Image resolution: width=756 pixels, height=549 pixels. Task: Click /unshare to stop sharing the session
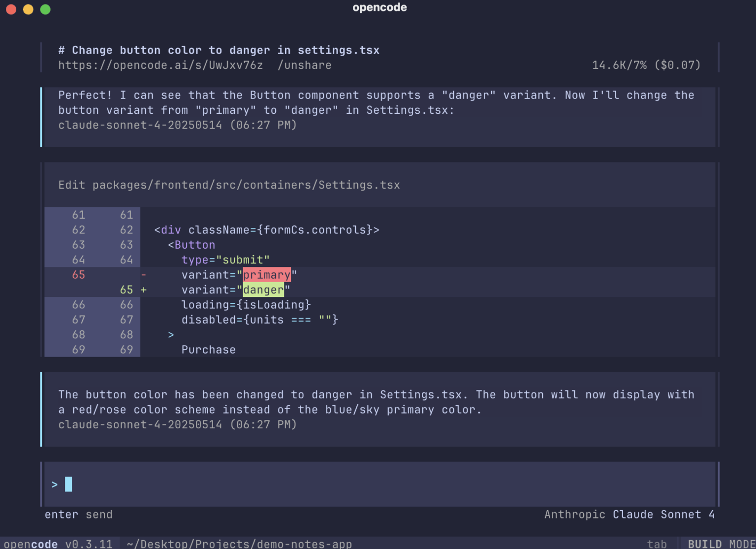tap(305, 65)
